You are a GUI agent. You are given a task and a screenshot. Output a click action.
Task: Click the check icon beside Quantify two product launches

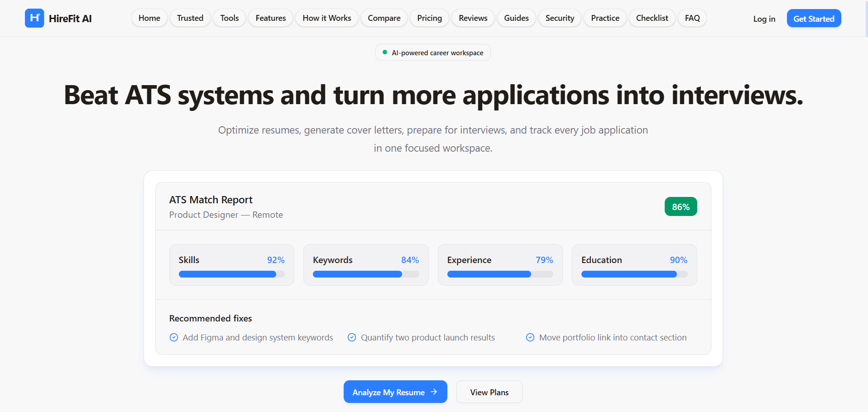click(352, 337)
